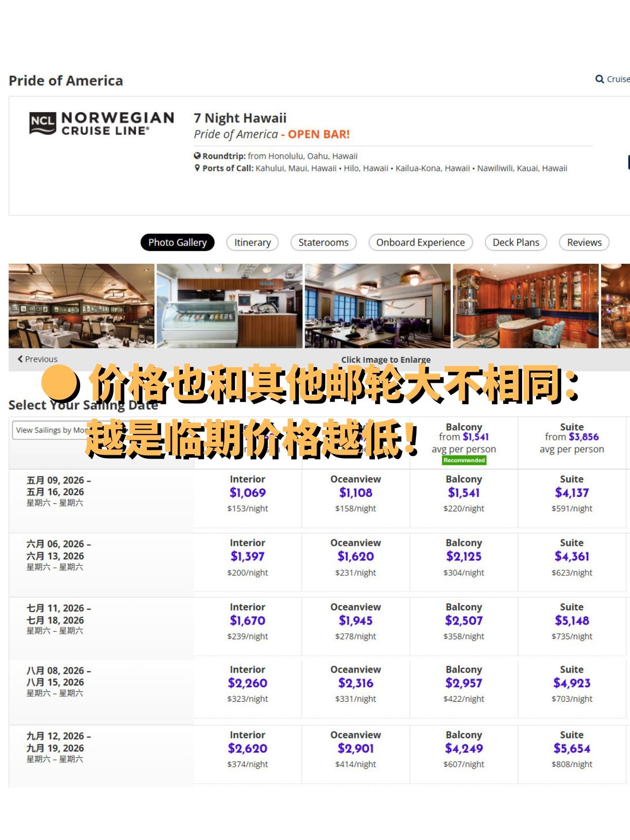Open the Photo Gallery tab
The image size is (630, 840).
tap(178, 243)
